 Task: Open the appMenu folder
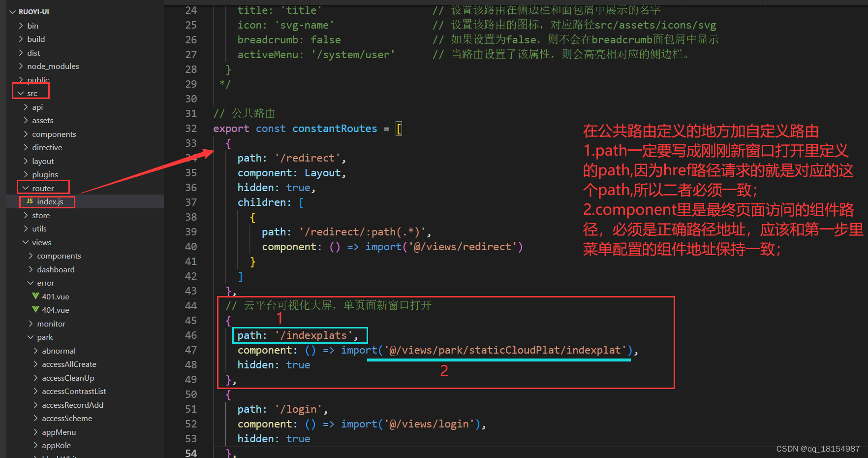pyautogui.click(x=59, y=432)
